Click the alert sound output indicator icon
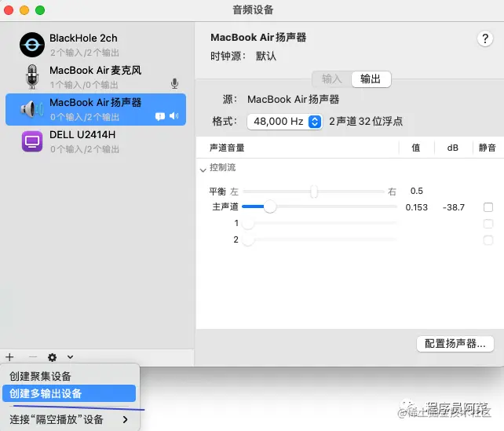 160,116
